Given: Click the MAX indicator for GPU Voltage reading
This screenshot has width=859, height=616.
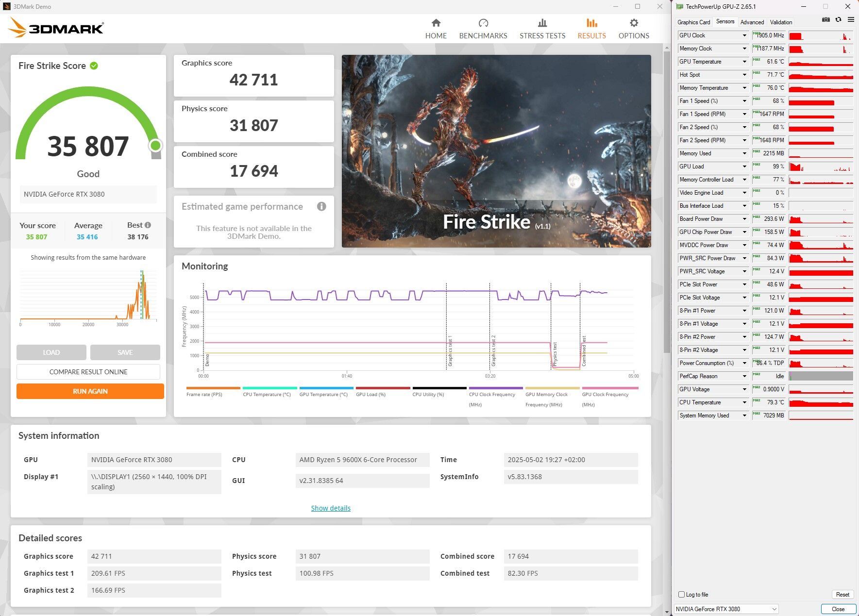Looking at the screenshot, I should [756, 387].
